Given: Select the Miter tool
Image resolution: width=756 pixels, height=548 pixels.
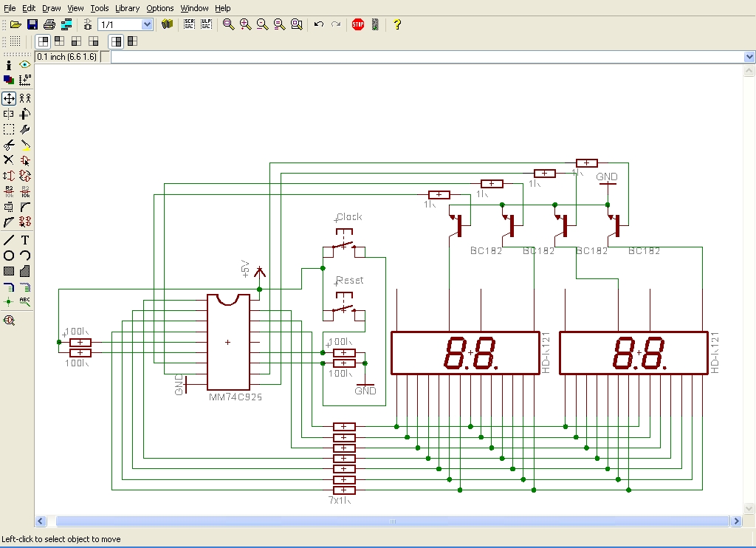Looking at the screenshot, I should coord(25,207).
